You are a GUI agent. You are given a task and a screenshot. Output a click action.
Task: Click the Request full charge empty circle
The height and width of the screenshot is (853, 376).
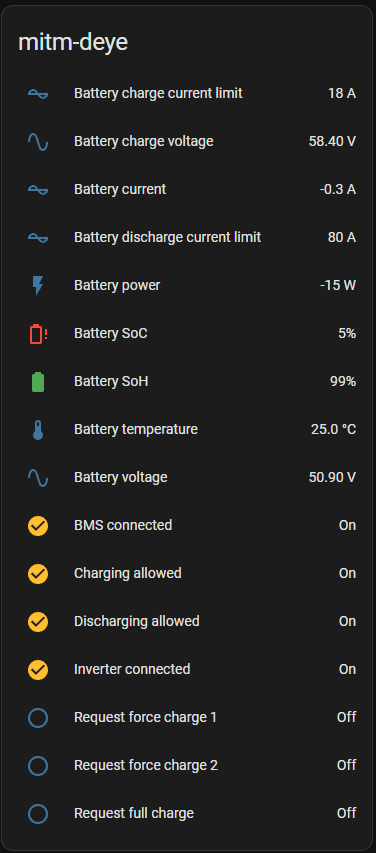38,813
